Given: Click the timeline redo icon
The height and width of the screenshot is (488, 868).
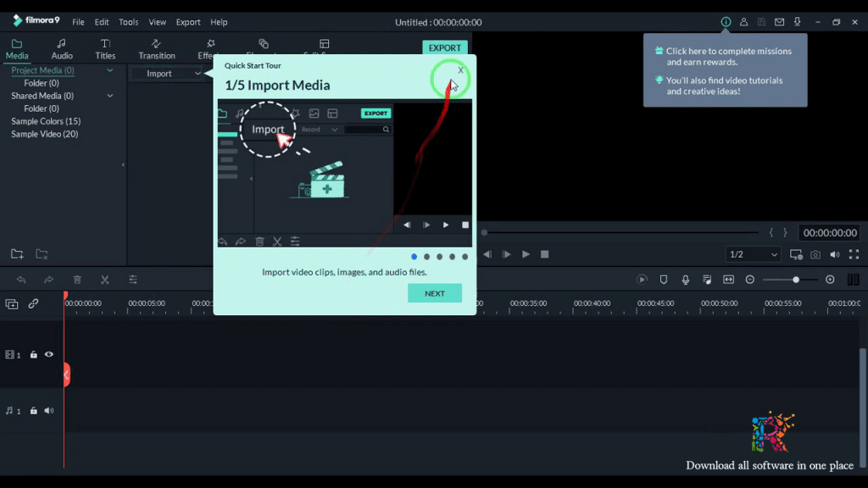Looking at the screenshot, I should click(48, 280).
